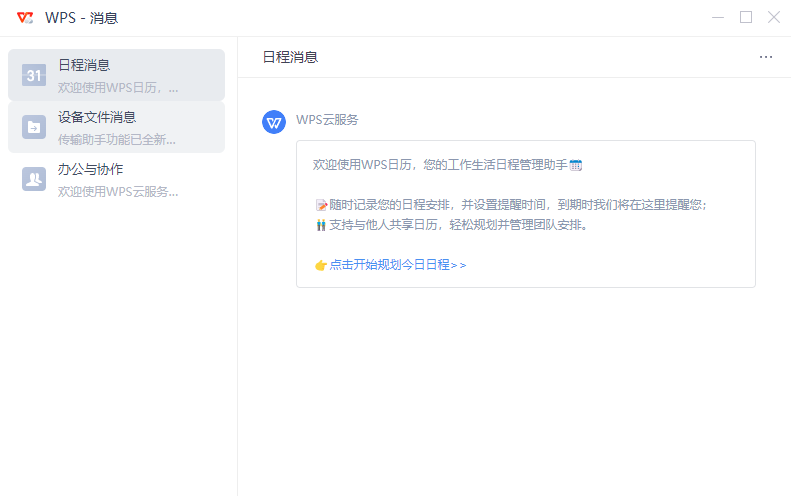Click the WPS - 消息 window title

[x=81, y=18]
